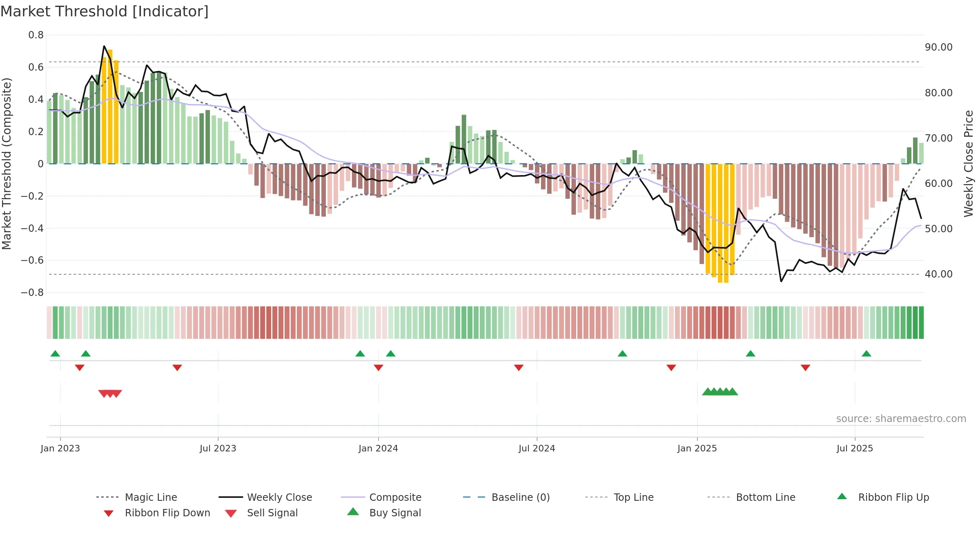Click the 90.00 weekly close price tick
Screen dimensions: 980x551
(x=939, y=47)
